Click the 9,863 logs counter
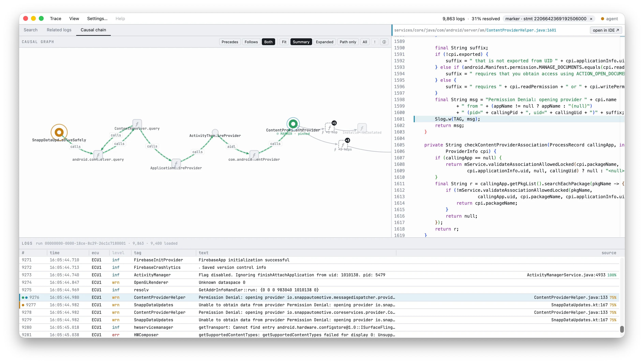 (x=453, y=19)
